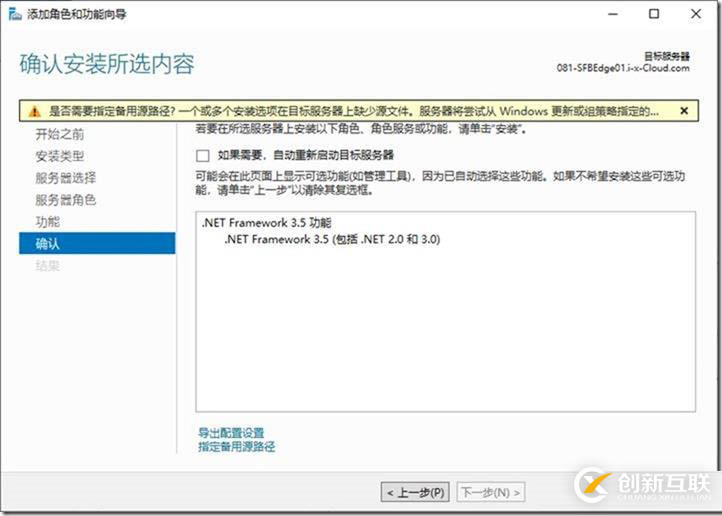Enable automatic restart of the target server
The width and height of the screenshot is (722, 516).
click(203, 156)
